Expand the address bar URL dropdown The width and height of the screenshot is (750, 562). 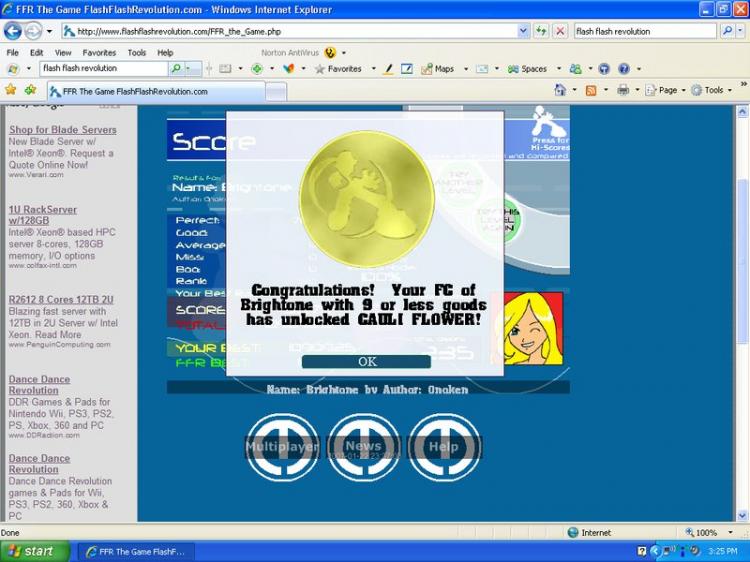pos(523,31)
